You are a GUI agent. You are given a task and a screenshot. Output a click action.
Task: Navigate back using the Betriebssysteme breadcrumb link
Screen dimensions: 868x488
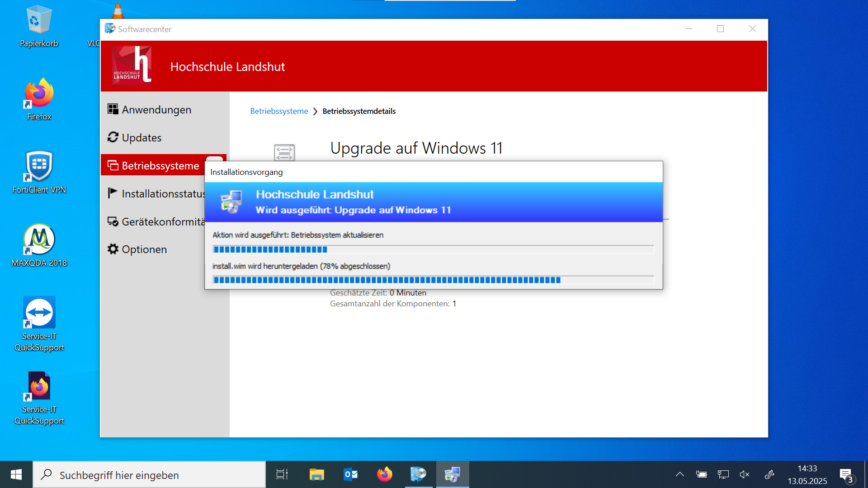(x=278, y=111)
